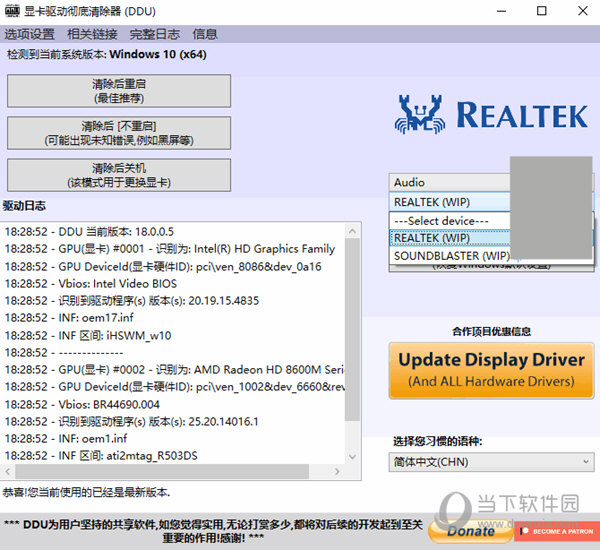Viewport: 600px width, 550px height.
Task: Click Become a Patron button
Action: [x=557, y=531]
